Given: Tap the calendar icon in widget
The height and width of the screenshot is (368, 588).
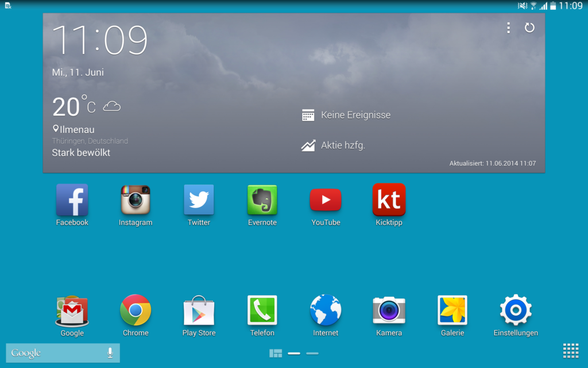Looking at the screenshot, I should [308, 115].
